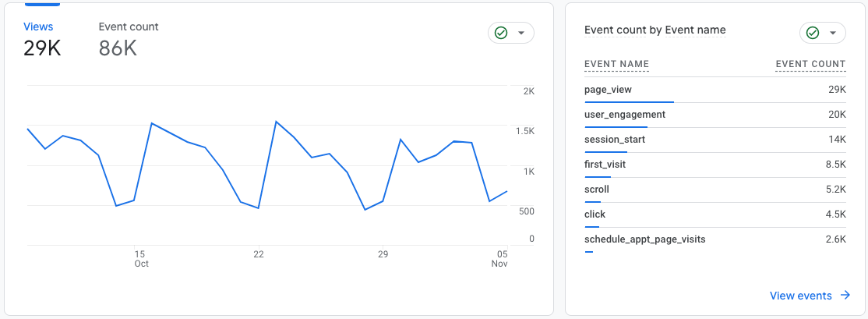Click the EVENT COUNT column header
Image resolution: width=868 pixels, height=319 pixels.
tap(810, 64)
